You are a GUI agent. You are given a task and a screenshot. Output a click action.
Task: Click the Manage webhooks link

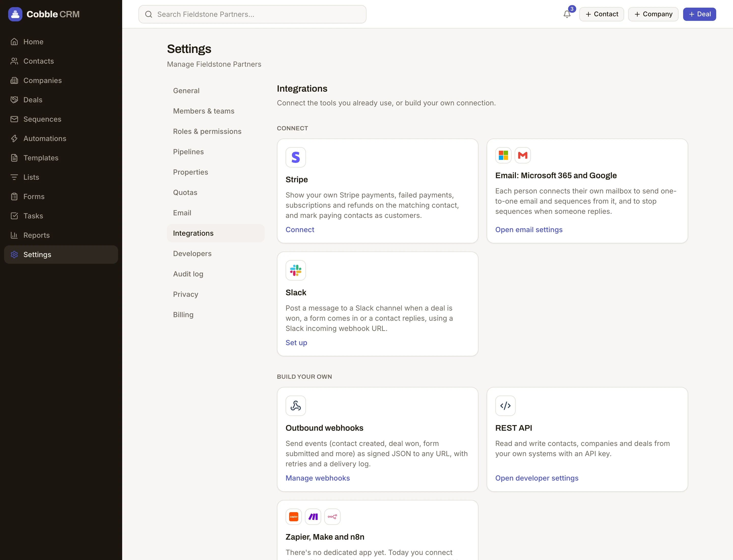318,478
